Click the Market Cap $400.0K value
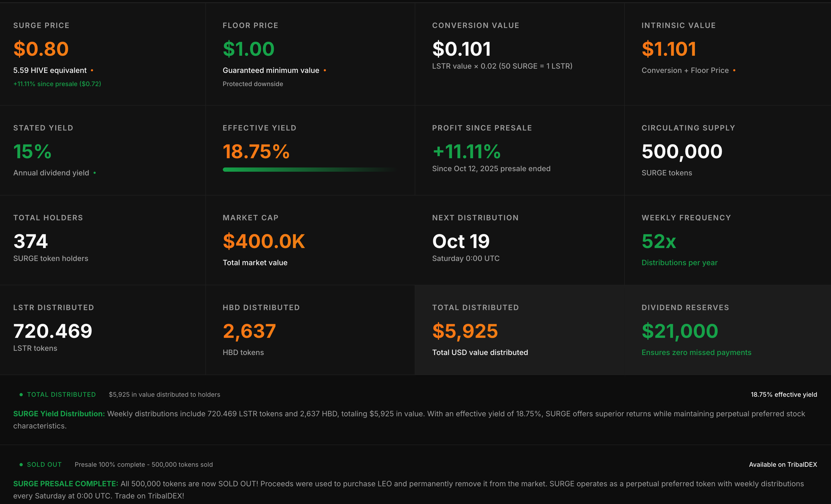831x504 pixels. click(x=264, y=241)
